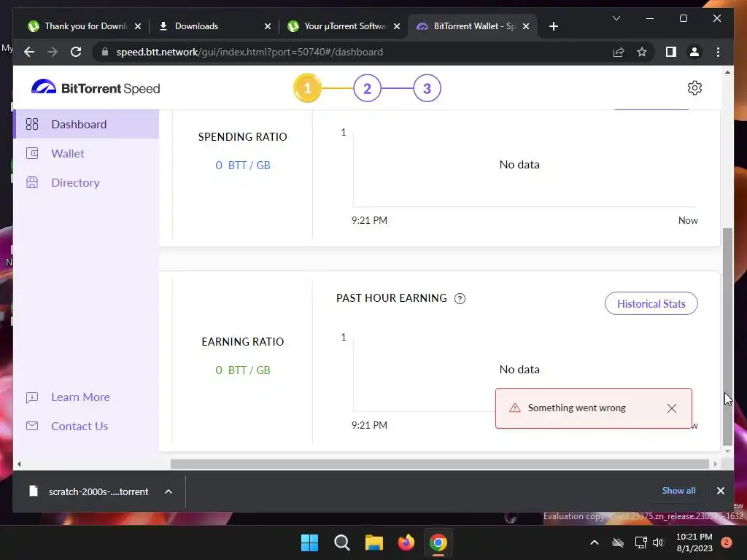Click the address bar URL
Image resolution: width=747 pixels, height=560 pixels.
249,52
